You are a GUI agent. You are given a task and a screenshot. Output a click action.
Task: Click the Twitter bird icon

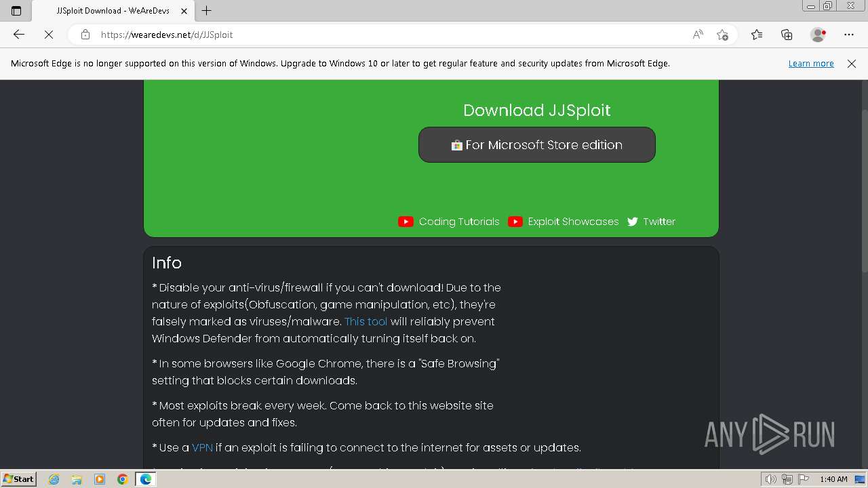[x=633, y=222]
